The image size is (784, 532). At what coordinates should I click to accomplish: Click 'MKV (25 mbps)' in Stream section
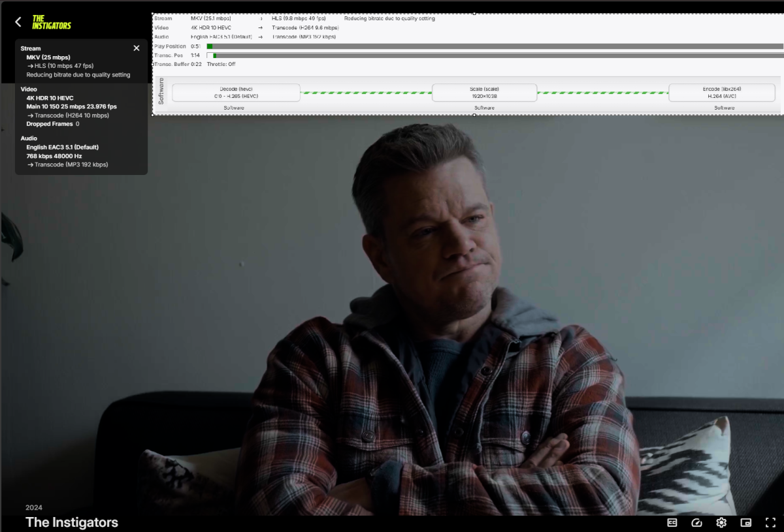48,57
